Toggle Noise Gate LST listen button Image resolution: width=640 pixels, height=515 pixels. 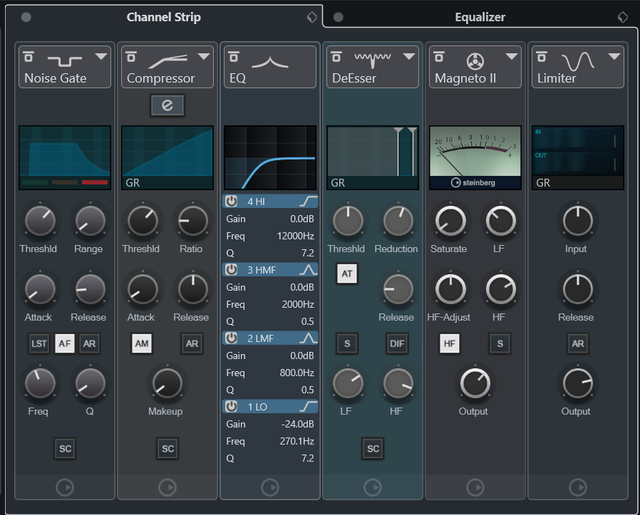tap(39, 344)
